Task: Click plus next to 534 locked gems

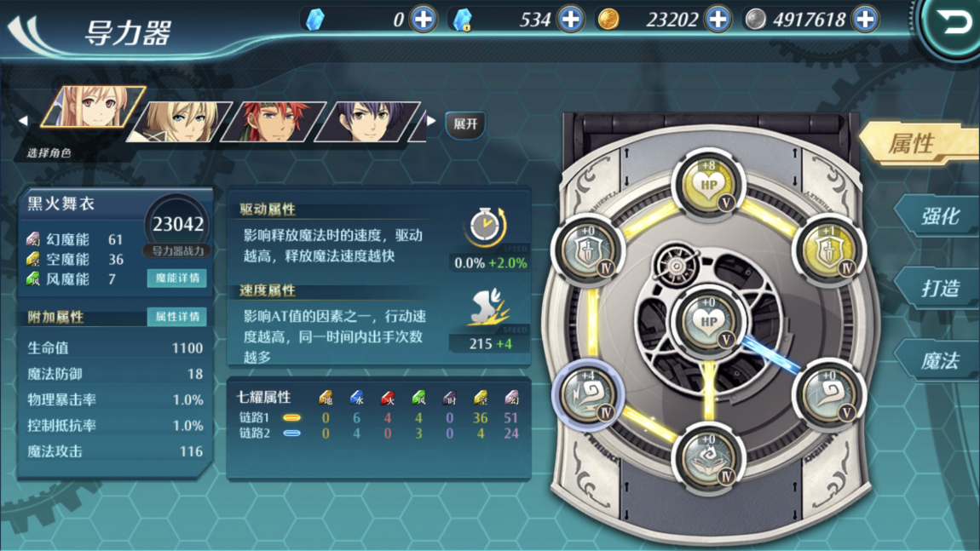Action: pos(571,20)
